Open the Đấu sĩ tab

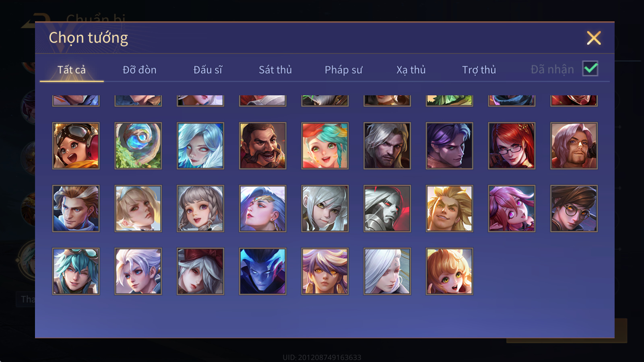tap(208, 70)
